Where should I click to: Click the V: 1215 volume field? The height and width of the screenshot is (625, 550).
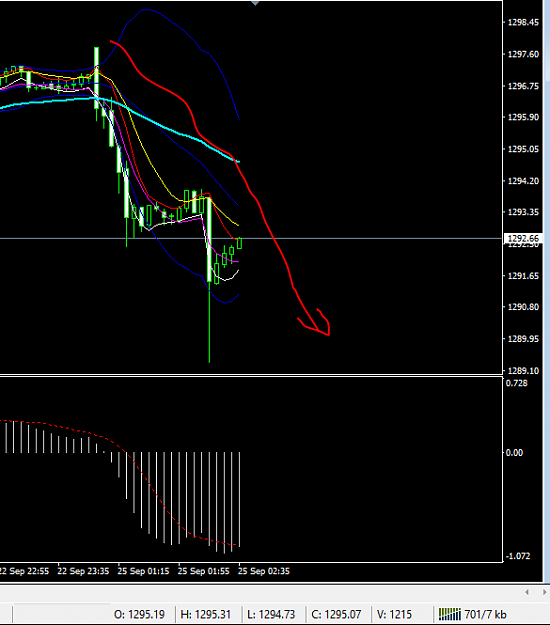(x=394, y=614)
